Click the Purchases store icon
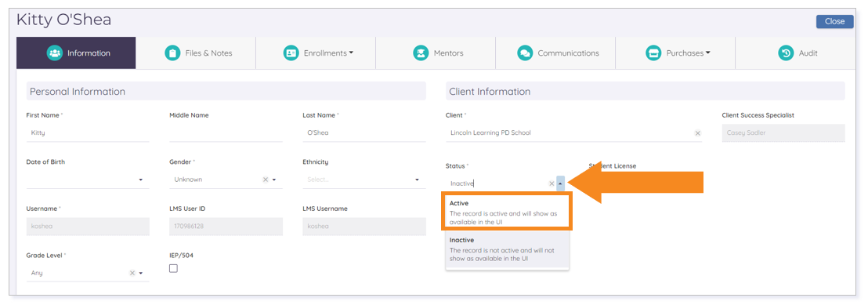Screen dimensions: 868x305 (653, 53)
